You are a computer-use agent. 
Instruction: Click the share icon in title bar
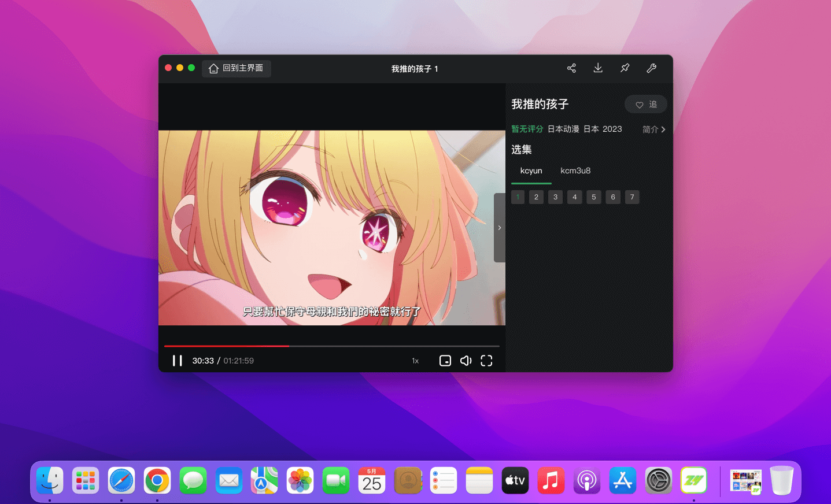tap(571, 68)
